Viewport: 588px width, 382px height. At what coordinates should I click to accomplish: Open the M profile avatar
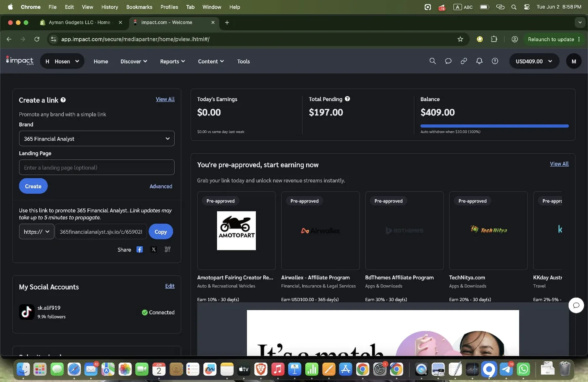pyautogui.click(x=574, y=61)
